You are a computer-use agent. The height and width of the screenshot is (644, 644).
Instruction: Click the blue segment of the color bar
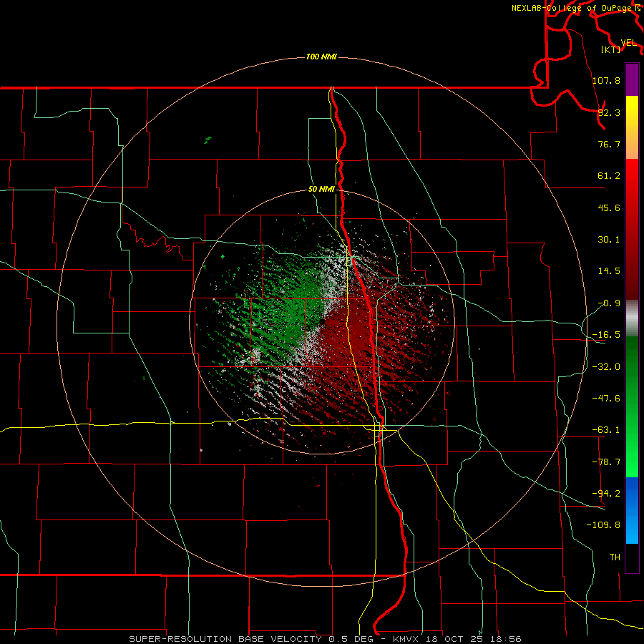click(632, 510)
